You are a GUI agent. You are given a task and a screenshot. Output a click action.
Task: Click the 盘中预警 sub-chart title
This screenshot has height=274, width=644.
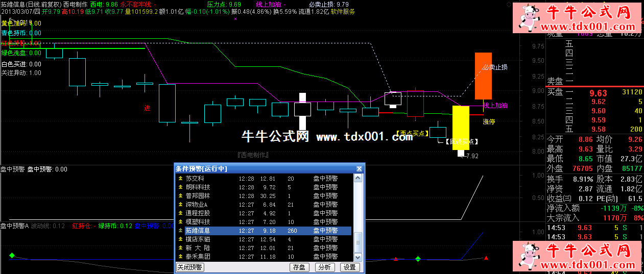coord(12,169)
